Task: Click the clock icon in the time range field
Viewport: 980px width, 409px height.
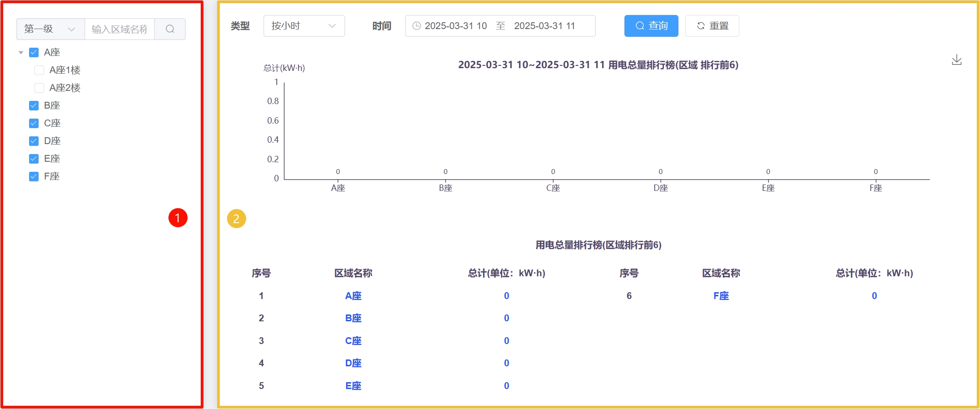Action: (x=416, y=26)
